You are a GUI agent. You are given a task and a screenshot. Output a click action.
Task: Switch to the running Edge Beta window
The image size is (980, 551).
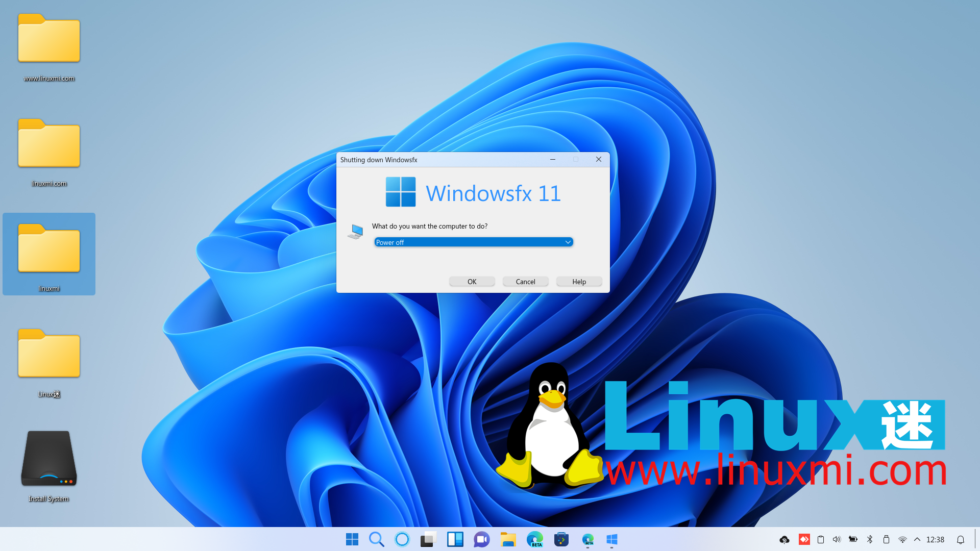coord(588,539)
